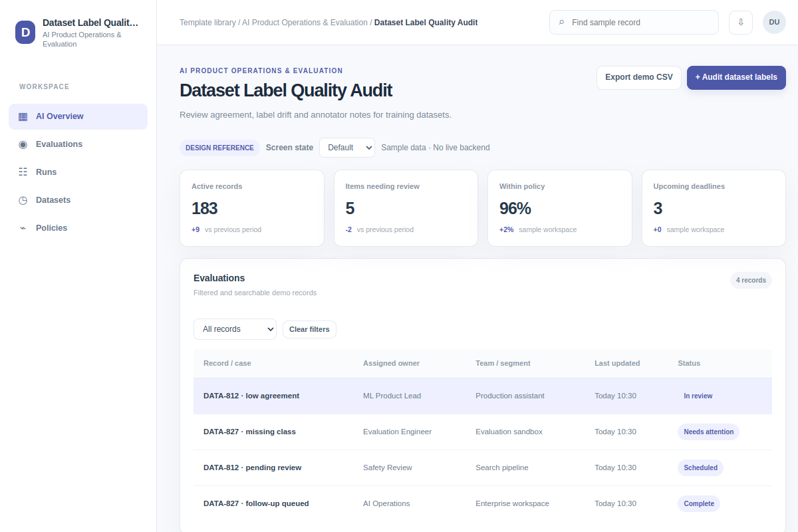Click the Clear filters button
Viewport: 798px width, 532px height.
pyautogui.click(x=309, y=329)
